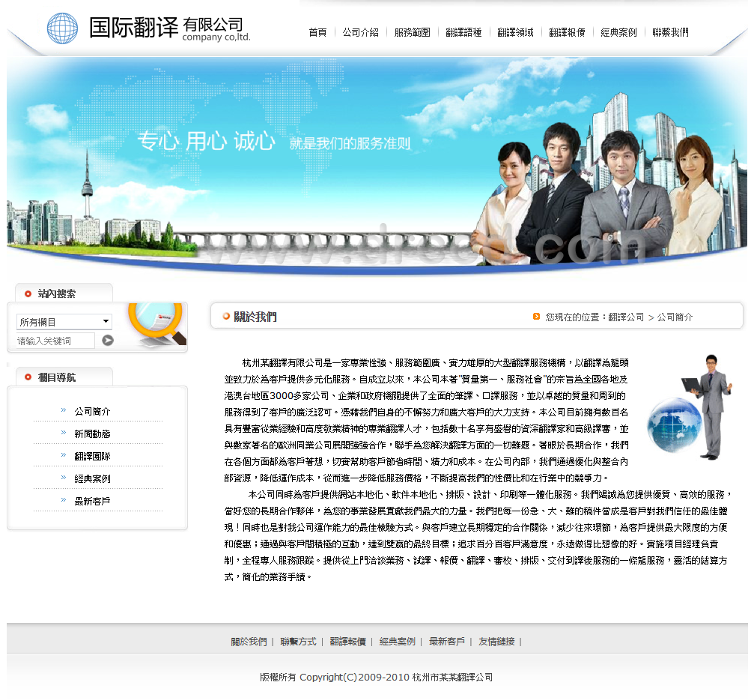
Task: Open 經典案例 in the top navigation
Action: [619, 32]
